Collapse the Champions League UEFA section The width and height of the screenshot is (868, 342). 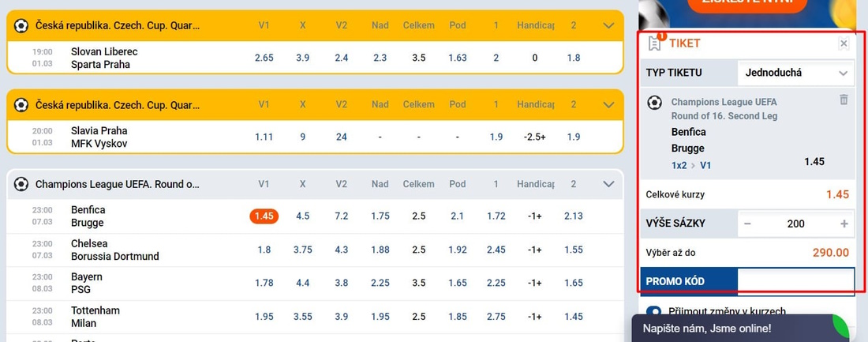click(x=609, y=184)
